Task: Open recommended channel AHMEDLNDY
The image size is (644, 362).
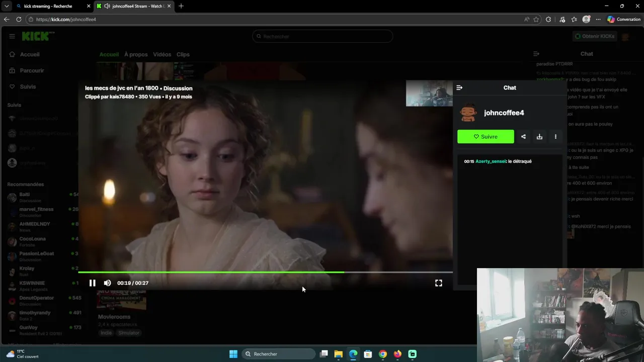Action: click(x=43, y=227)
